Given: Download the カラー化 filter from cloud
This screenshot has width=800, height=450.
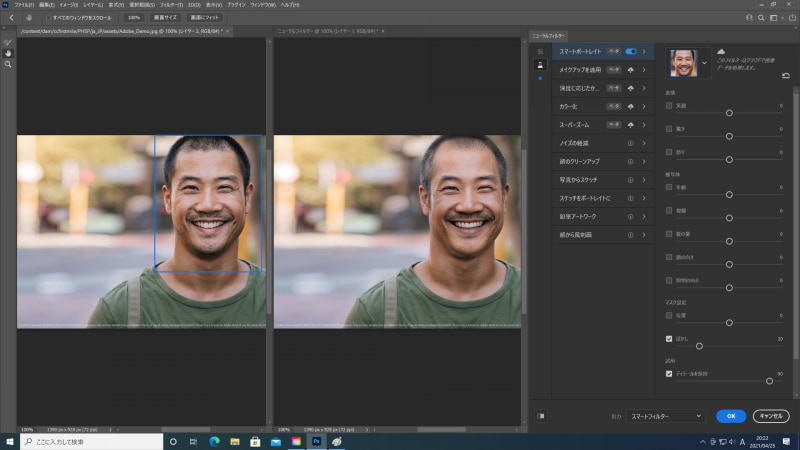Looking at the screenshot, I should (631, 107).
